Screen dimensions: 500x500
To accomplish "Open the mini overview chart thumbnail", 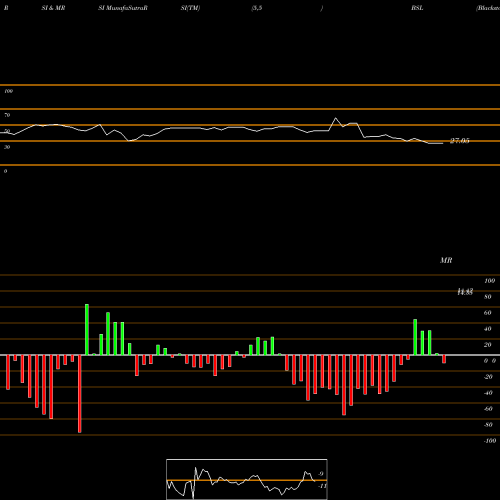I will click(247, 479).
